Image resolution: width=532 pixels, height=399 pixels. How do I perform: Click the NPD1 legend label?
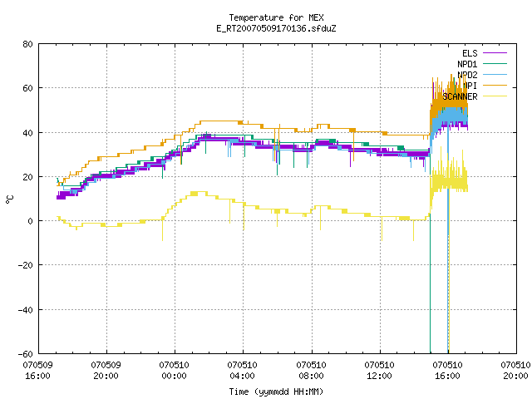point(467,64)
